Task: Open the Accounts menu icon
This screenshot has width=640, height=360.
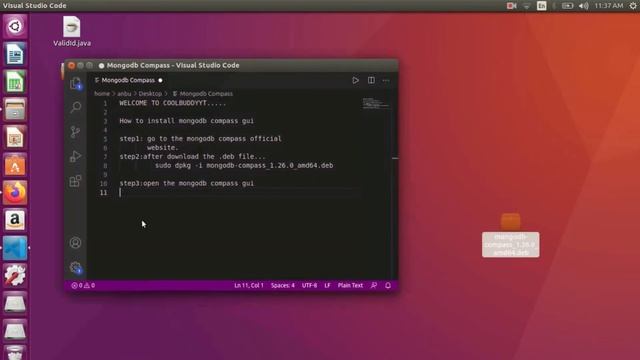Action: coord(76,243)
